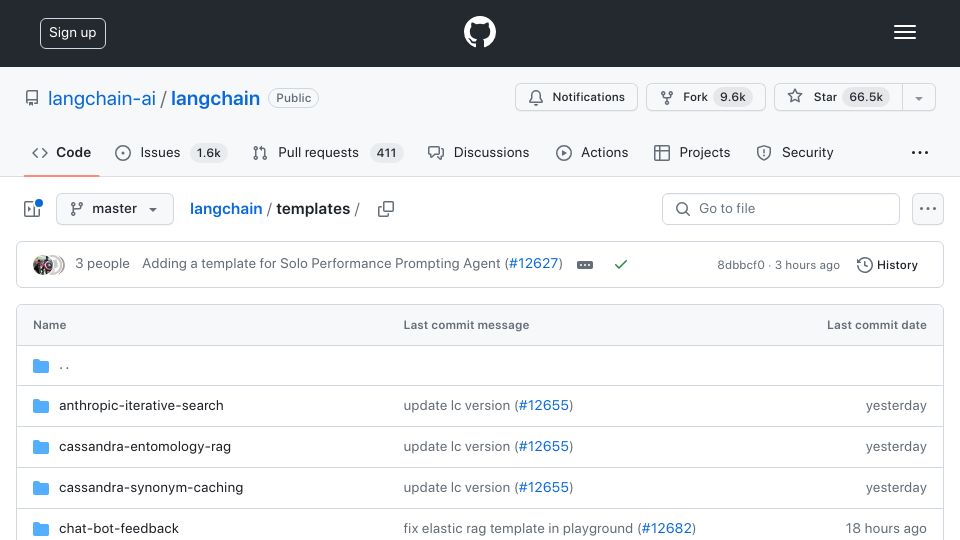This screenshot has width=960, height=540.
Task: Expand the Star lists dropdown arrow
Action: click(918, 98)
